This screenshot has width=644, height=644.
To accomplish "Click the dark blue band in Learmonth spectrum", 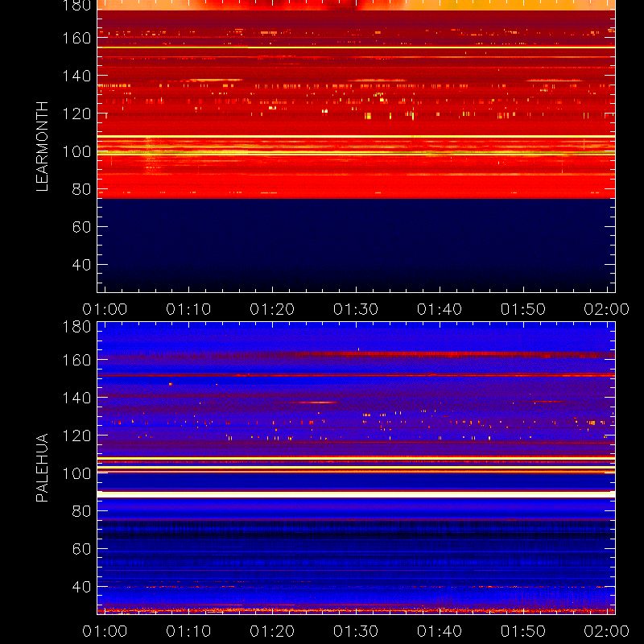I will click(x=356, y=246).
